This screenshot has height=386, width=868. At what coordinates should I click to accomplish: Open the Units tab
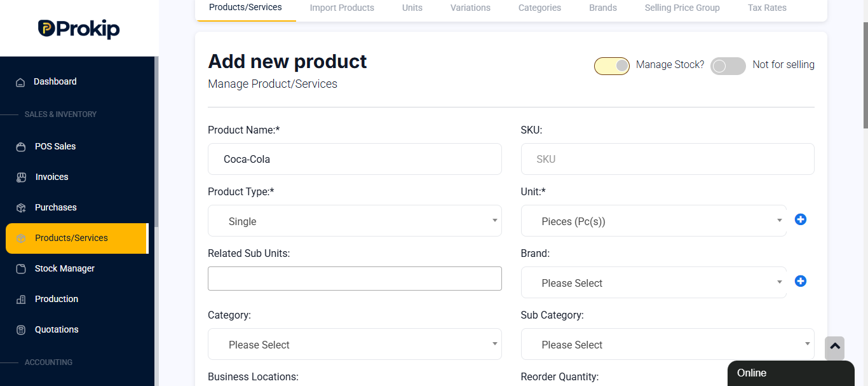[412, 8]
